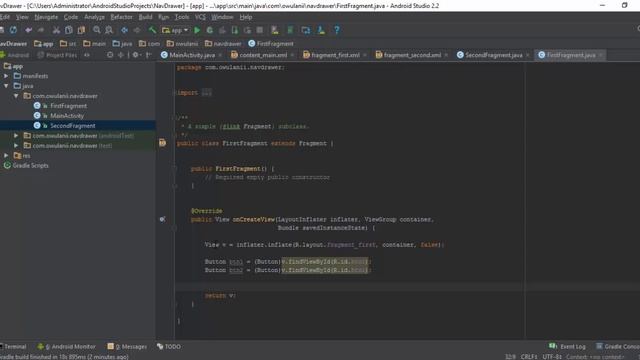Screen dimensions: 640x360
Task: Open the Event Log panel
Action: coord(567,347)
